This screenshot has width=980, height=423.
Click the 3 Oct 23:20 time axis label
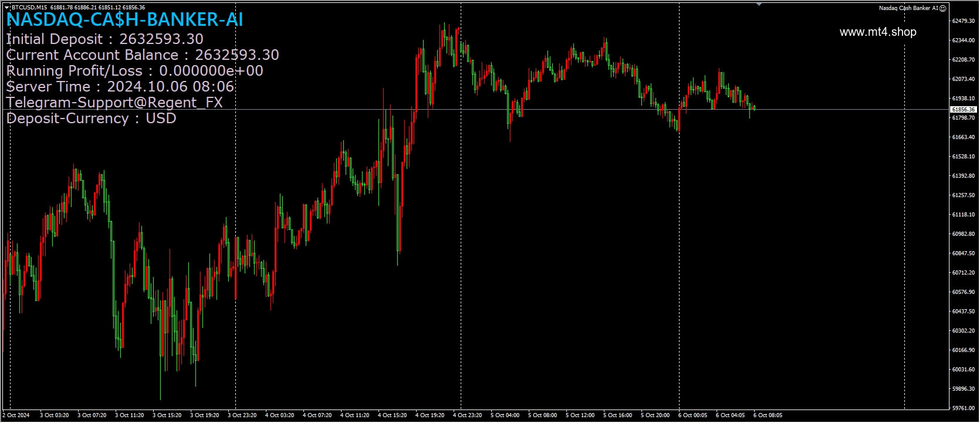click(x=242, y=415)
